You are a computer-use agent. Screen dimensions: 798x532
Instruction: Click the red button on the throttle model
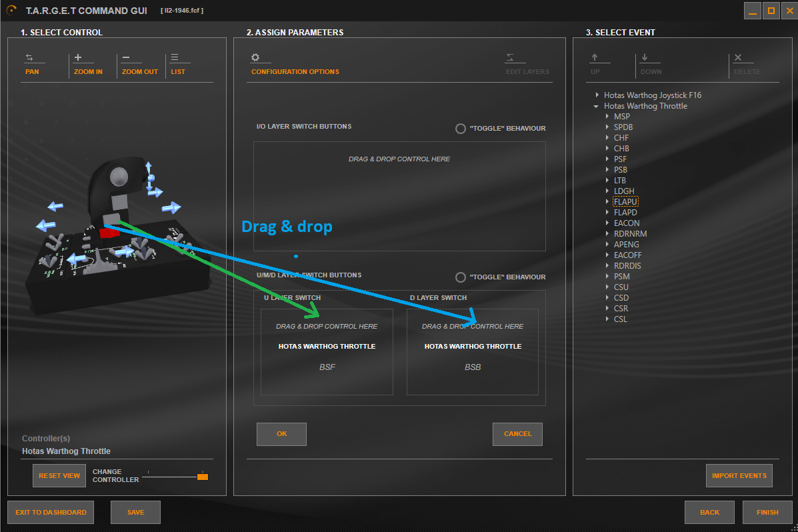[109, 233]
